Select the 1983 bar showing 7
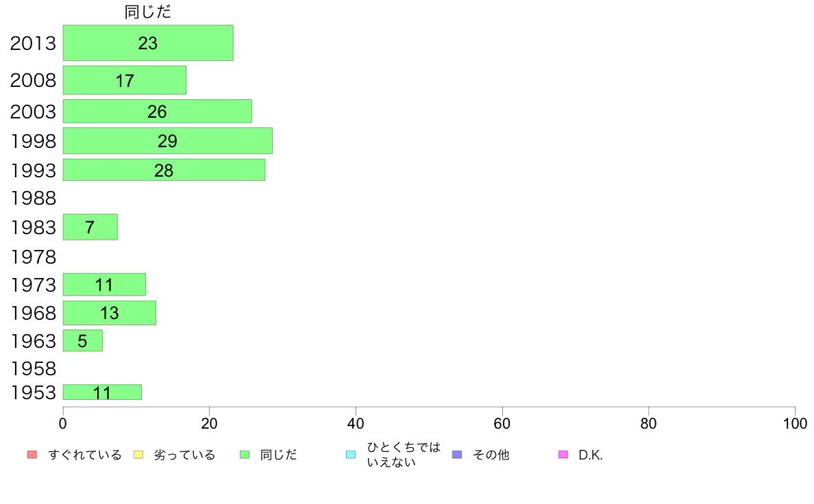 click(90, 227)
